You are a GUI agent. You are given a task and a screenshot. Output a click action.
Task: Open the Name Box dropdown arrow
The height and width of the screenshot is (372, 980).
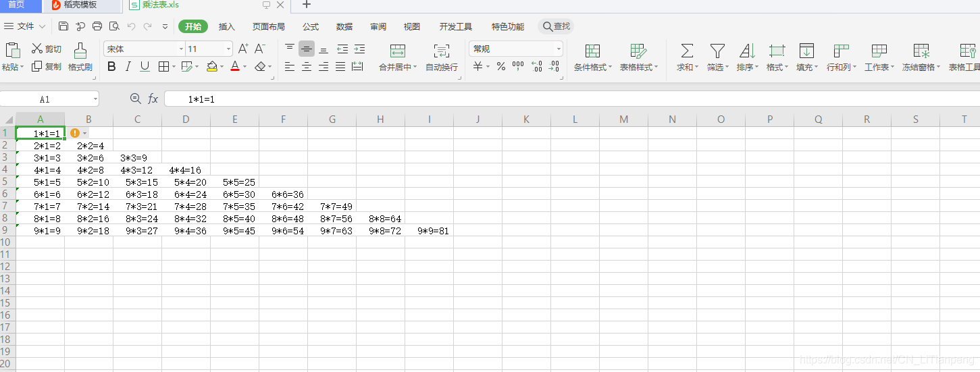pyautogui.click(x=95, y=99)
